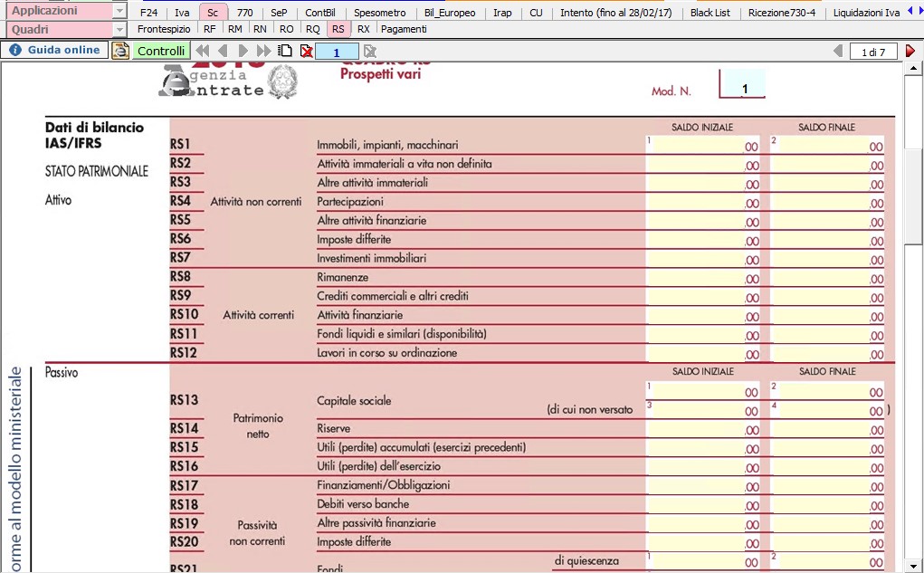This screenshot has width=924, height=573.
Task: Click RS20 Imposte differite saldo iniziale field
Action: (703, 542)
